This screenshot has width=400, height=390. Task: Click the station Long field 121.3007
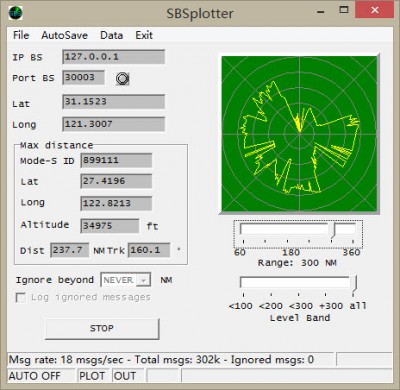(x=113, y=124)
